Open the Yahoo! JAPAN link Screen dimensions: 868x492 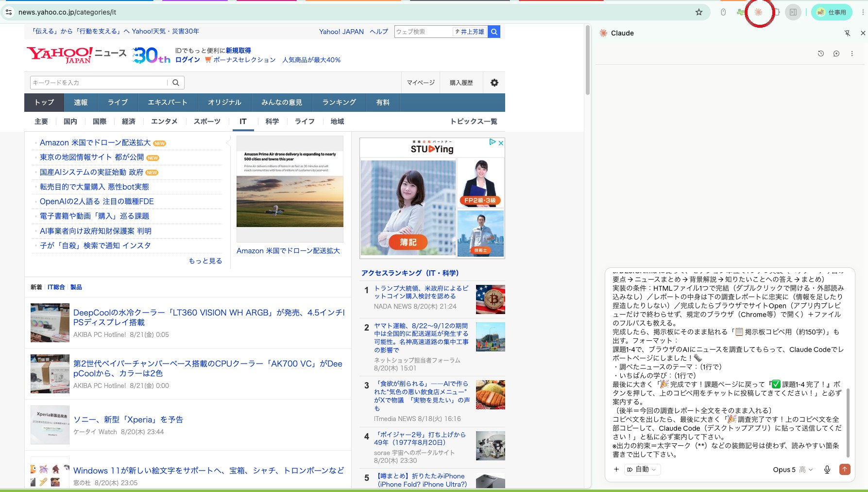point(341,32)
